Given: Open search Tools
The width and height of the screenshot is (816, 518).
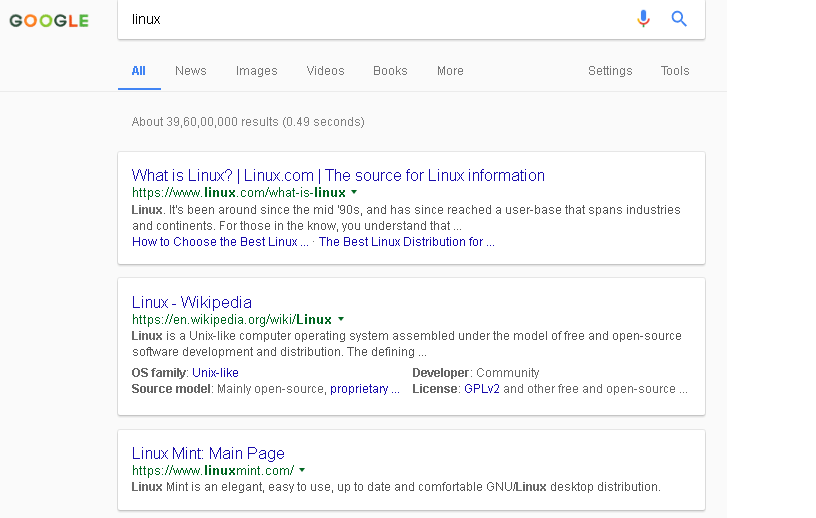Looking at the screenshot, I should pyautogui.click(x=675, y=71).
